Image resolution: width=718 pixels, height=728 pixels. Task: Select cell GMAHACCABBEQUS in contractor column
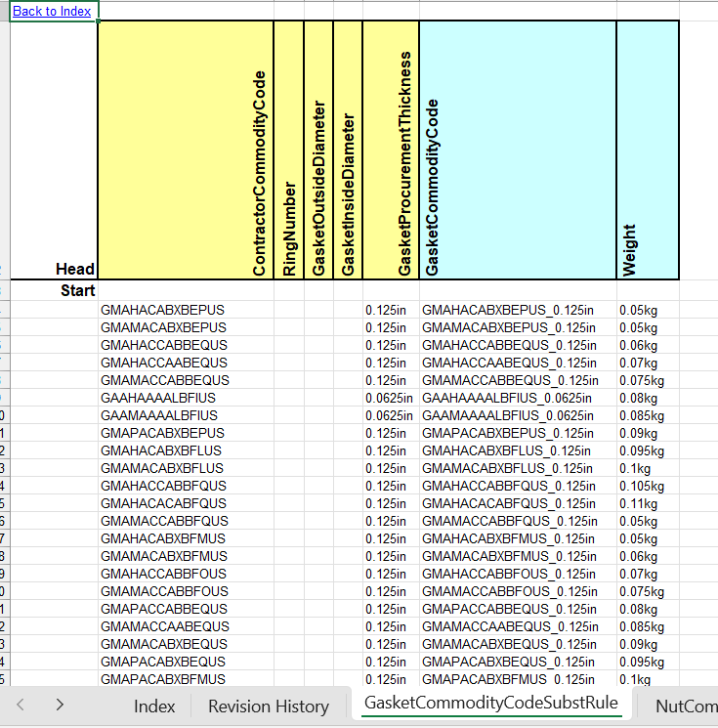click(x=186, y=345)
